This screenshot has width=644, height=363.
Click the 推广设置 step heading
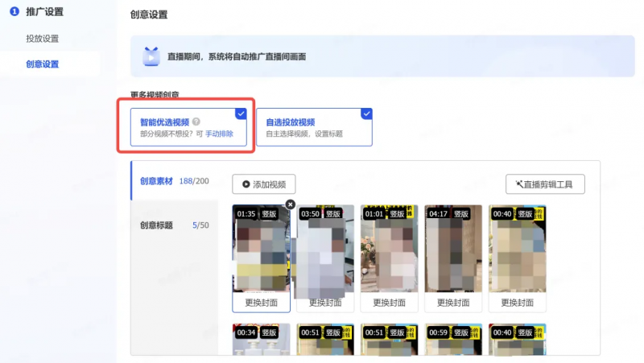pyautogui.click(x=44, y=12)
